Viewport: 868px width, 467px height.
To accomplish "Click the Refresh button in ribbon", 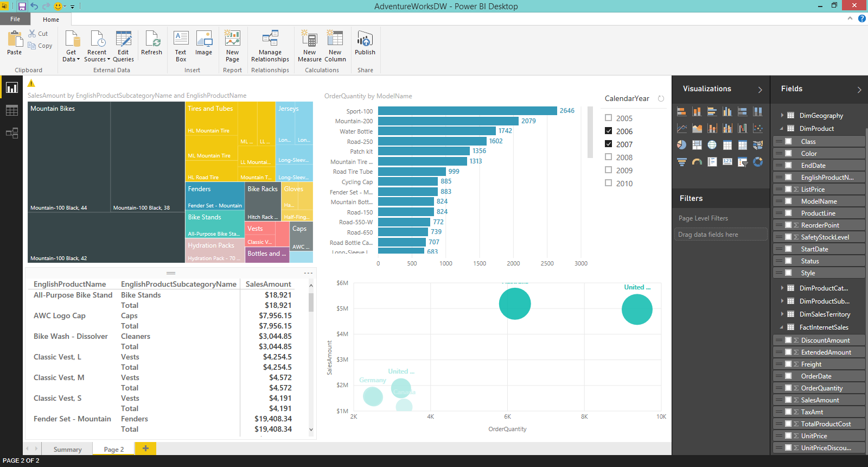I will click(x=151, y=44).
